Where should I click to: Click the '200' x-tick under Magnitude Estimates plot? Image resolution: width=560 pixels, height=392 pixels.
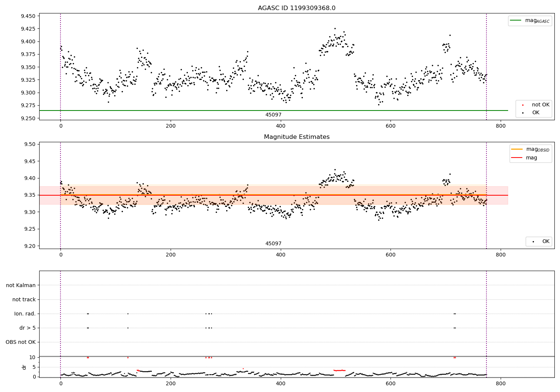click(171, 255)
